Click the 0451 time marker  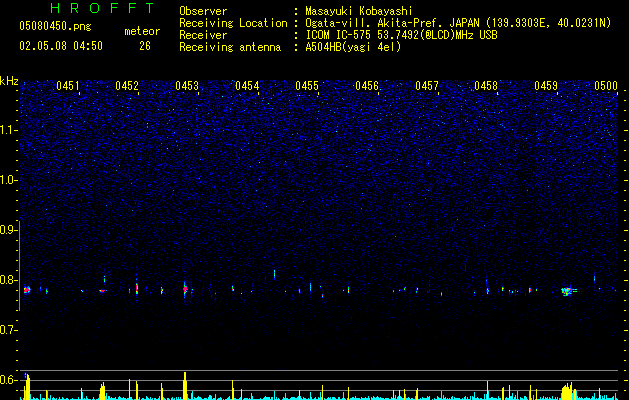68,86
